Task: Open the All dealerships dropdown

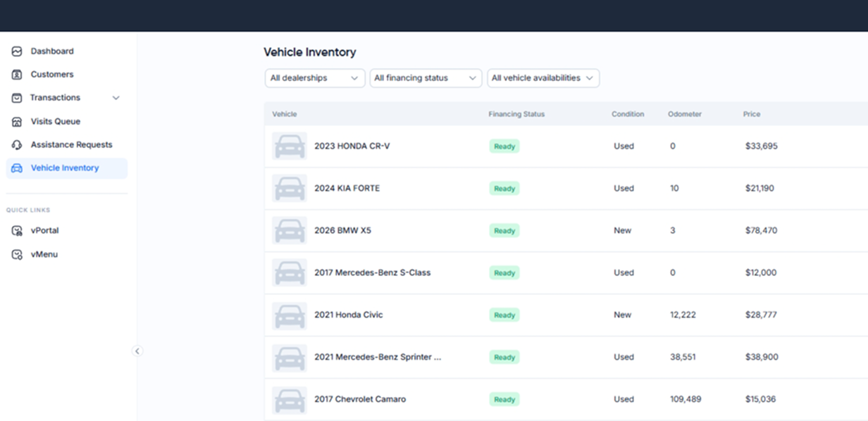Action: click(x=314, y=78)
